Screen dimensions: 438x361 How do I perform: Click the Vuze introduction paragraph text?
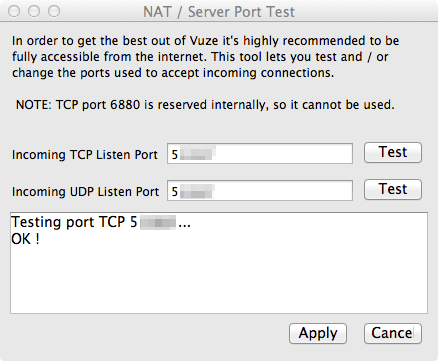(205, 57)
